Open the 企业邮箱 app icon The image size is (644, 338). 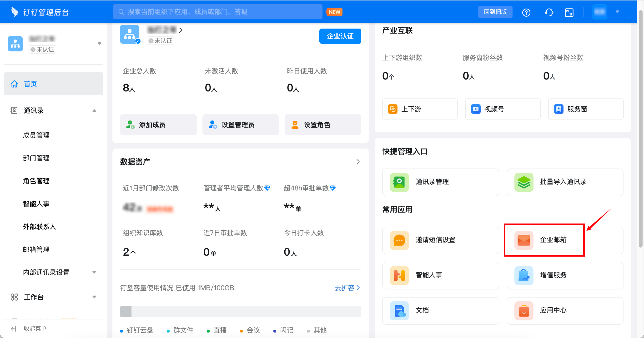tap(524, 240)
